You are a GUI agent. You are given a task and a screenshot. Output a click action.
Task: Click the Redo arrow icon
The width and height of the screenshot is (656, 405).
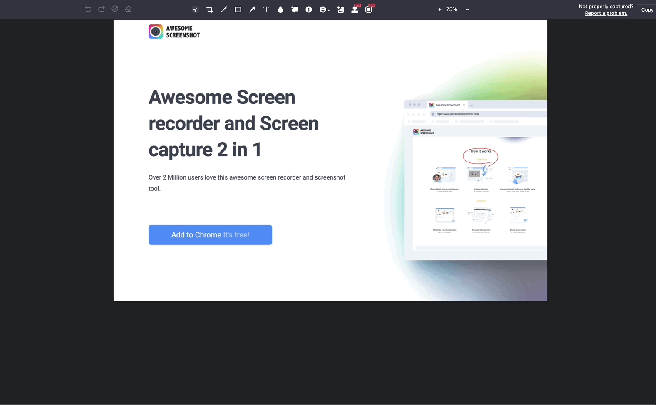pos(101,9)
